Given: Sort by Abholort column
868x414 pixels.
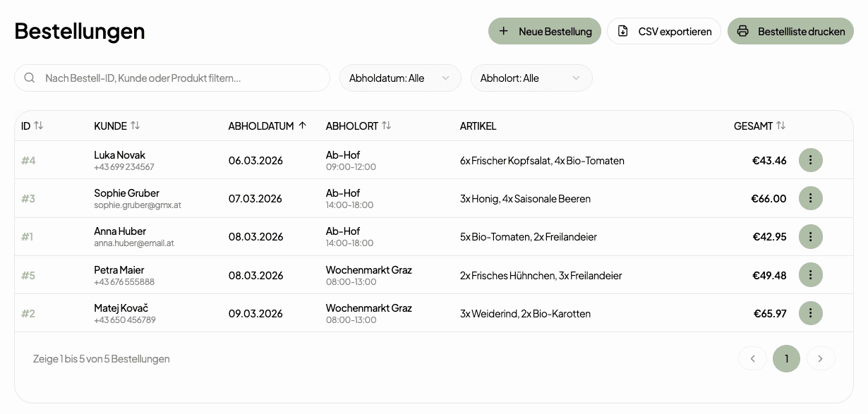Looking at the screenshot, I should [x=358, y=126].
